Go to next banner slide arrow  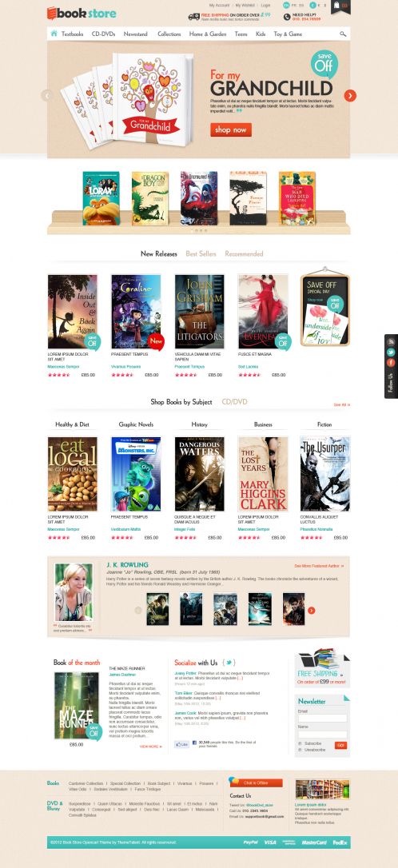(350, 95)
